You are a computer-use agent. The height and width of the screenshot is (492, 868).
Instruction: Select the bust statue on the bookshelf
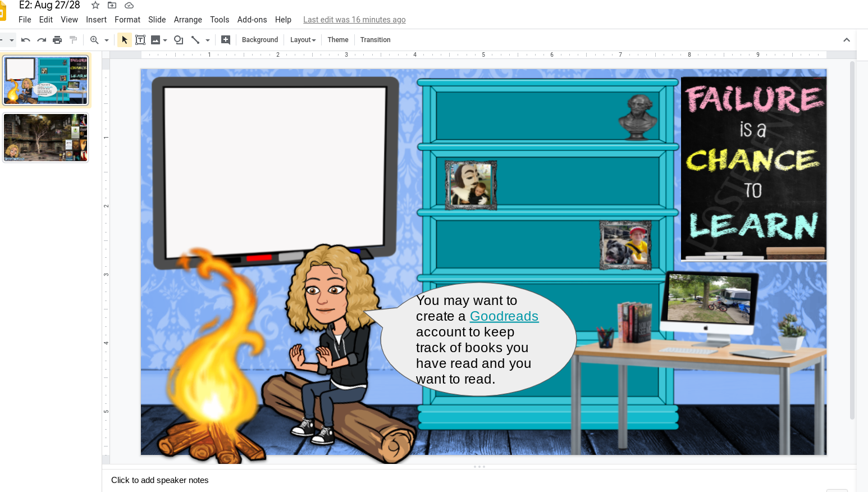pyautogui.click(x=638, y=117)
